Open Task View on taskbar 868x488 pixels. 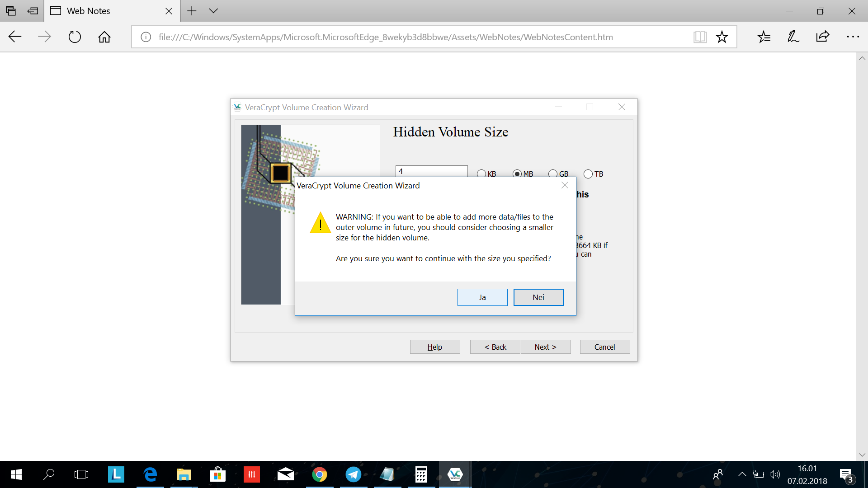81,474
